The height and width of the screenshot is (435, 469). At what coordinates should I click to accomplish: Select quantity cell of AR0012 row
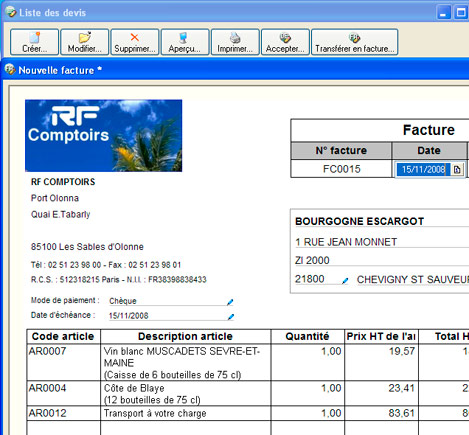click(x=308, y=413)
